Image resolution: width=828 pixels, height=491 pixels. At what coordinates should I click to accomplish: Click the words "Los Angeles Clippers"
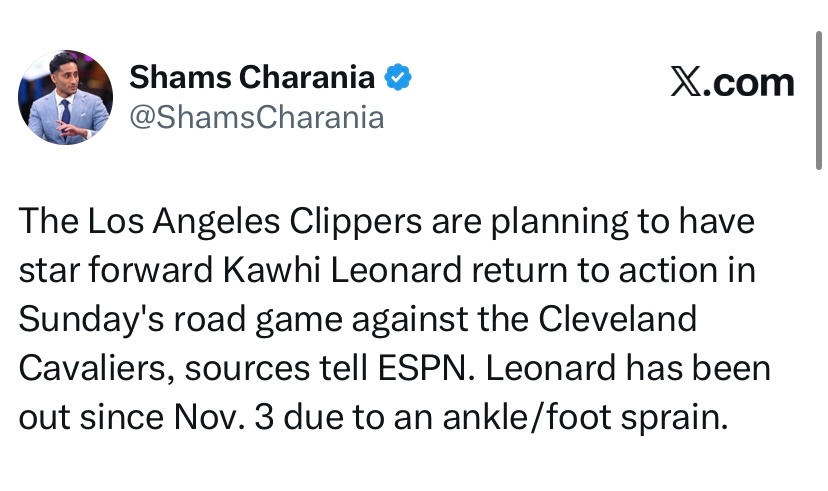point(228,222)
